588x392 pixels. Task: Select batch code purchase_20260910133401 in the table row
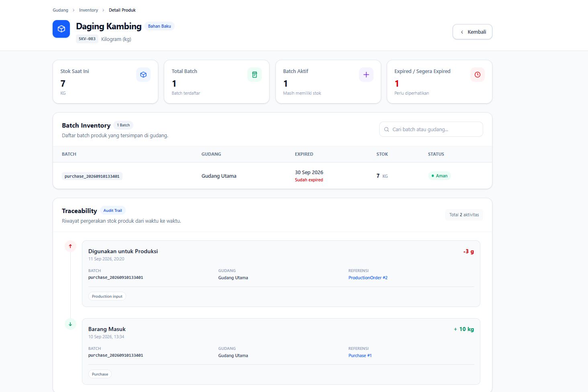pos(92,176)
